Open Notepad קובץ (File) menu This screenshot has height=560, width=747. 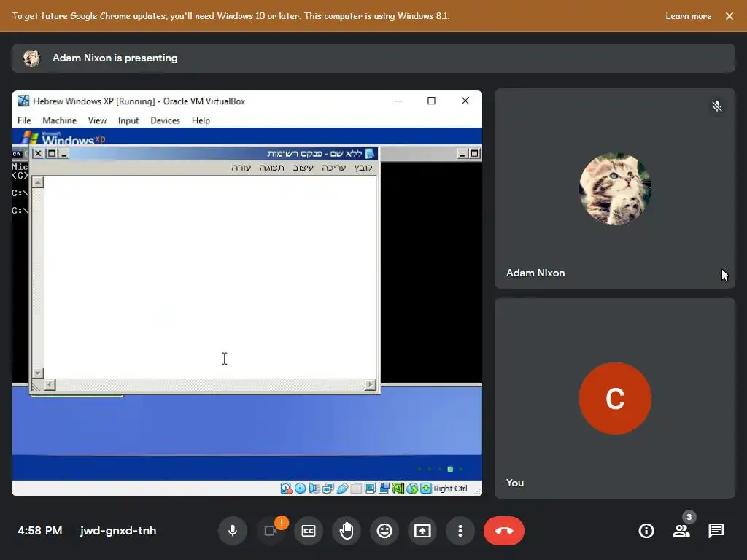click(x=363, y=167)
